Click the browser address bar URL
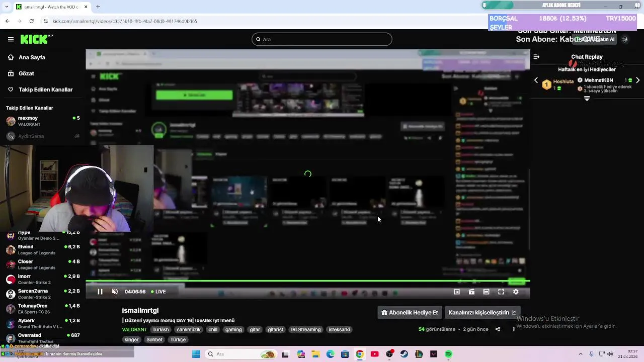 coord(125,21)
